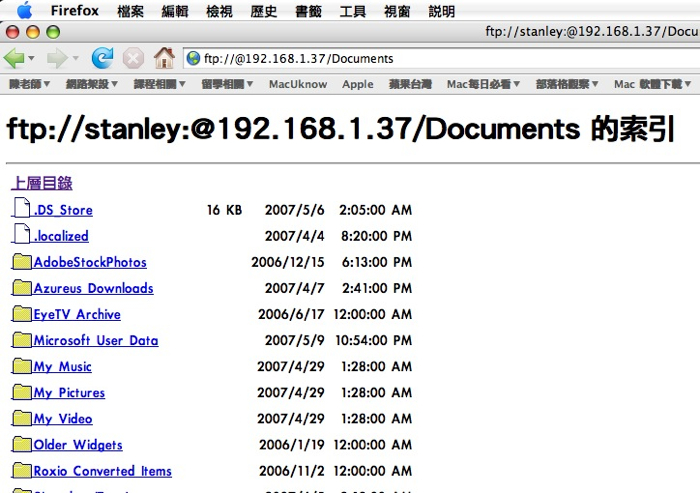Reload the page with the blue refresh icon
This screenshot has width=700, height=493.
(102, 58)
